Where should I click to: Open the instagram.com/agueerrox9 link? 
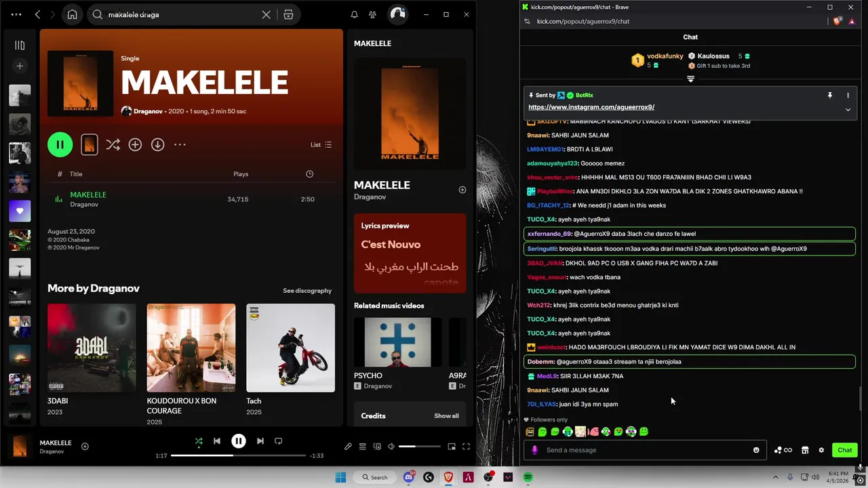[x=591, y=107]
